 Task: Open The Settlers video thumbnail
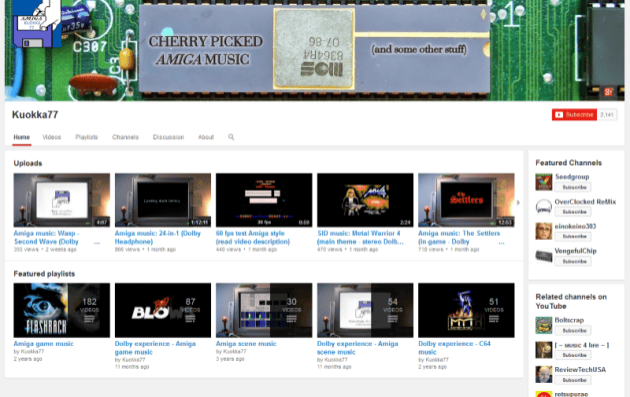click(x=466, y=200)
